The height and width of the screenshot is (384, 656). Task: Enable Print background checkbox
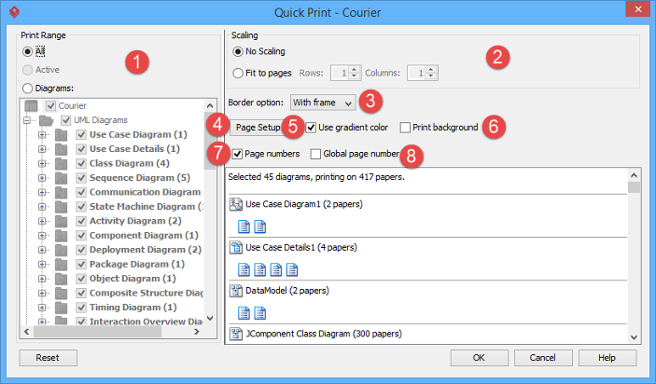(405, 128)
